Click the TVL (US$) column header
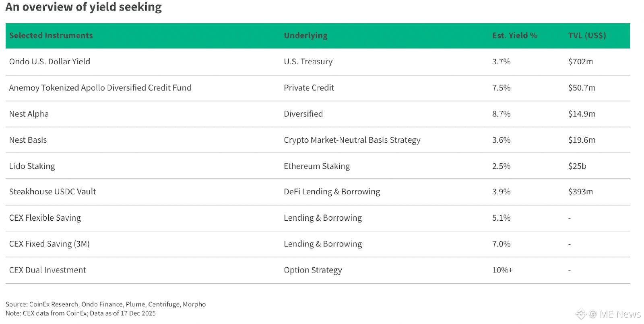The height and width of the screenshot is (324, 644). click(587, 35)
